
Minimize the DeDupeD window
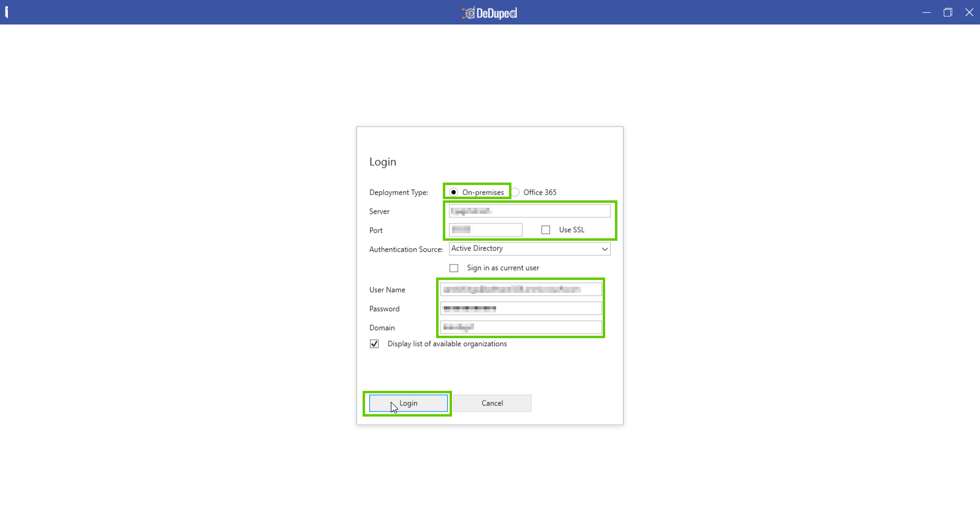(927, 12)
